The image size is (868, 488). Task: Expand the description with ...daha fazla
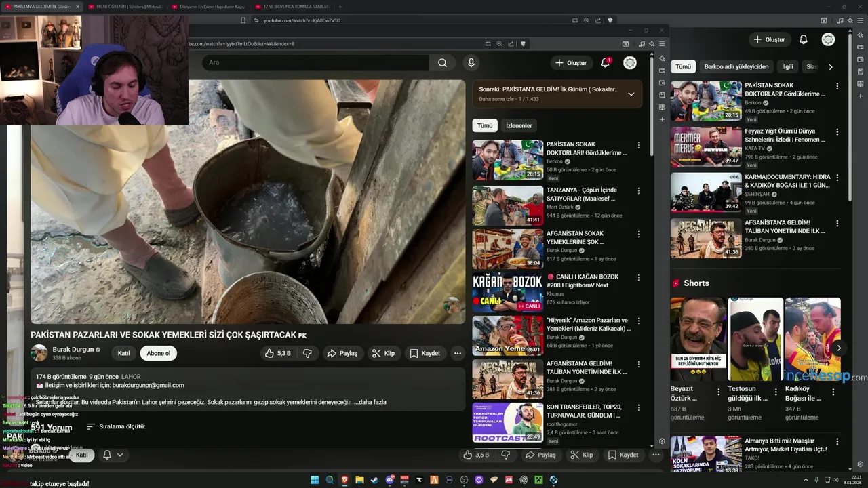click(370, 402)
